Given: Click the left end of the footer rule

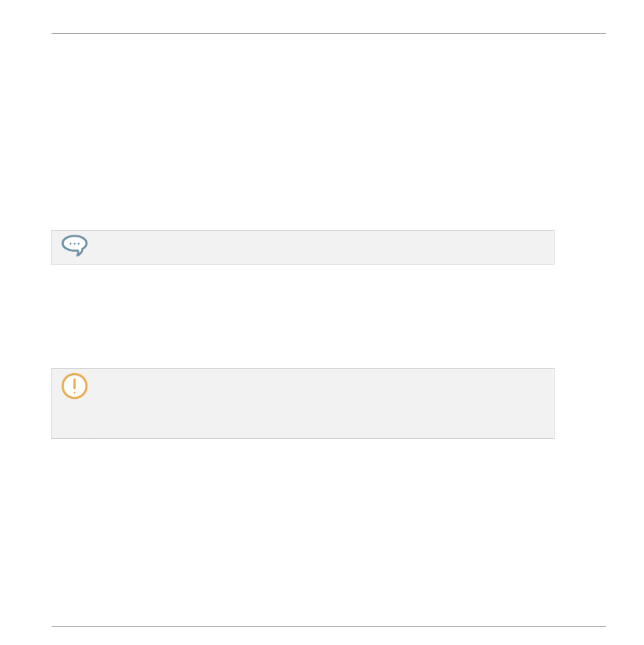Looking at the screenshot, I should pyautogui.click(x=54, y=626).
